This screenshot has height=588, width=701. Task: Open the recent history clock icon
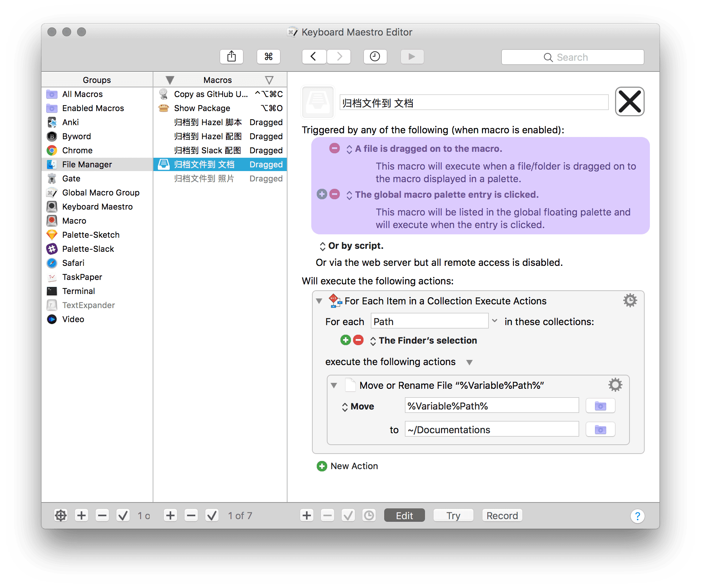pyautogui.click(x=375, y=57)
